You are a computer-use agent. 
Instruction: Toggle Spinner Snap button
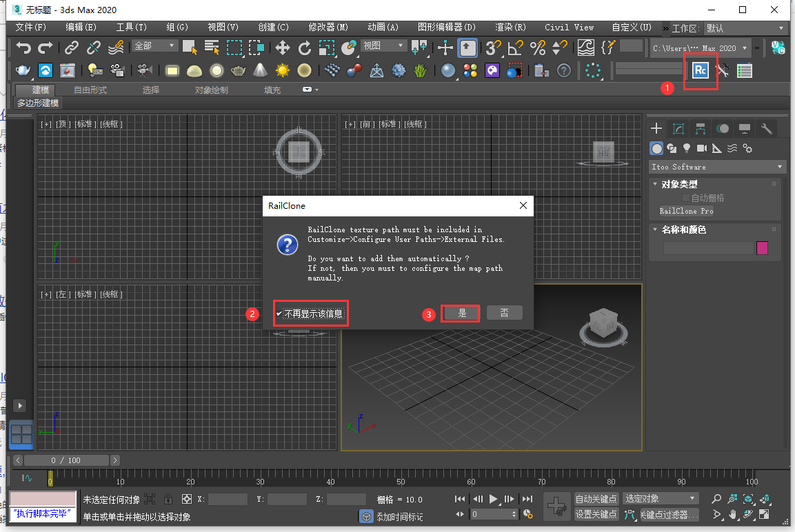559,48
